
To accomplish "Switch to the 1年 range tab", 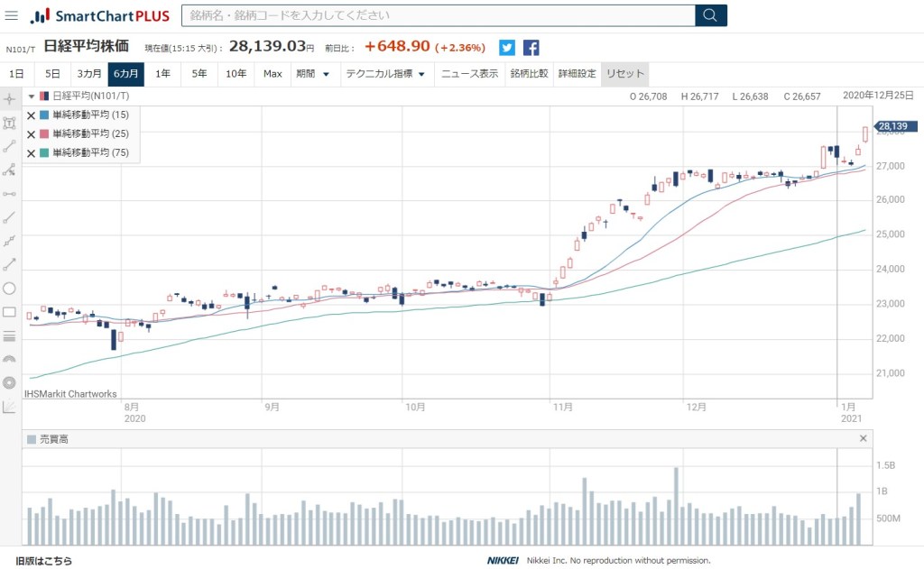I will point(162,74).
